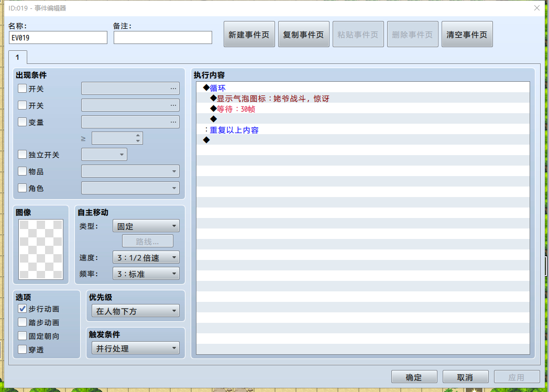549x392 pixels.
Task: Toggle the 固定朝向 option
Action: 22,336
